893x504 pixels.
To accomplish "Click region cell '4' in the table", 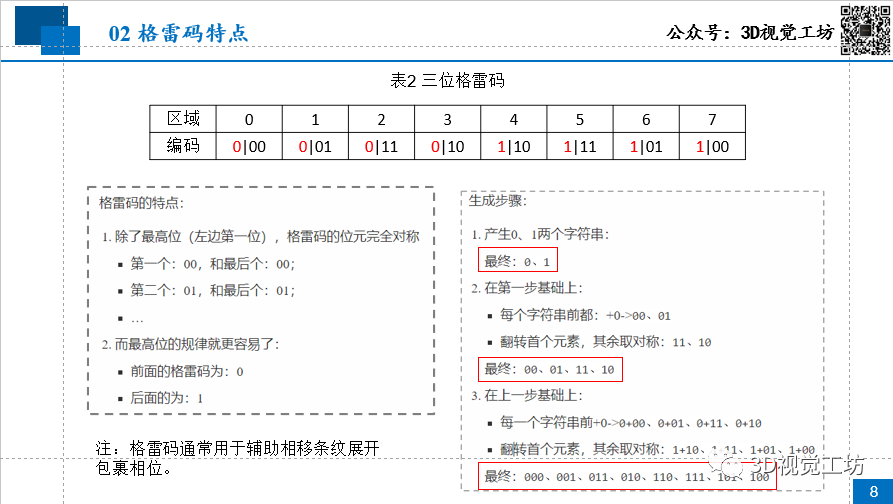I will [x=514, y=119].
